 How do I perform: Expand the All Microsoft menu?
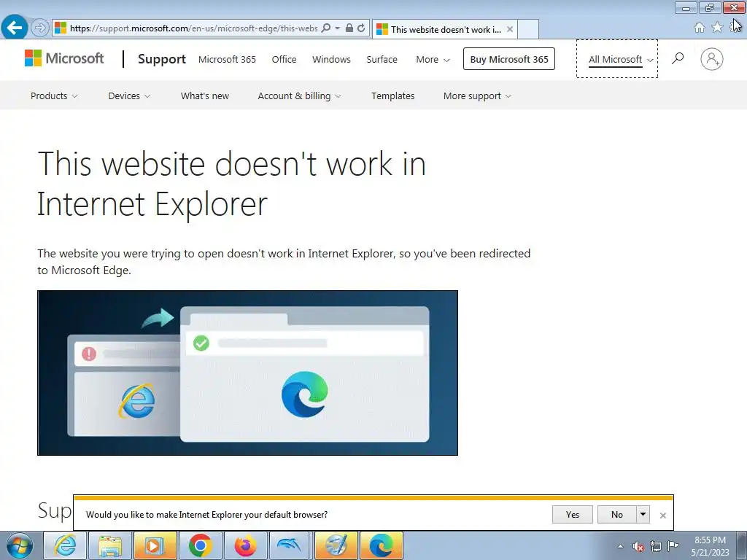620,60
